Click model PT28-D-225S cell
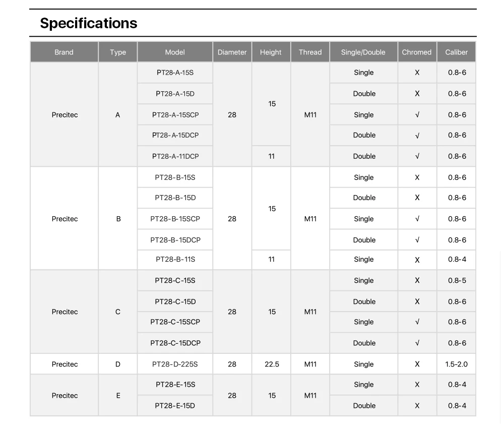This screenshot has width=504, height=431. pyautogui.click(x=175, y=364)
